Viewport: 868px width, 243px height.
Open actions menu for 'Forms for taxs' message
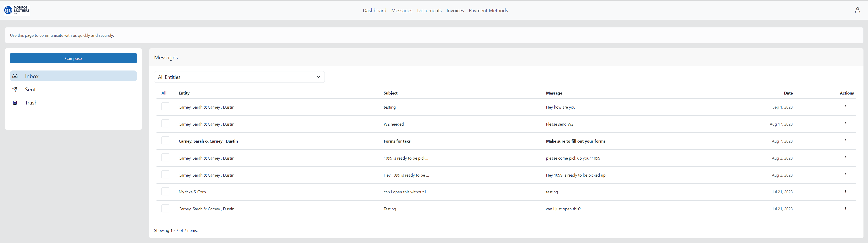846,141
